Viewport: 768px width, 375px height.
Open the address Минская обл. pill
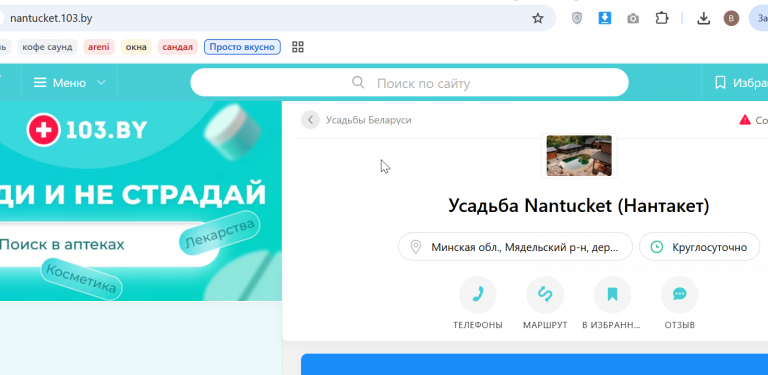515,247
